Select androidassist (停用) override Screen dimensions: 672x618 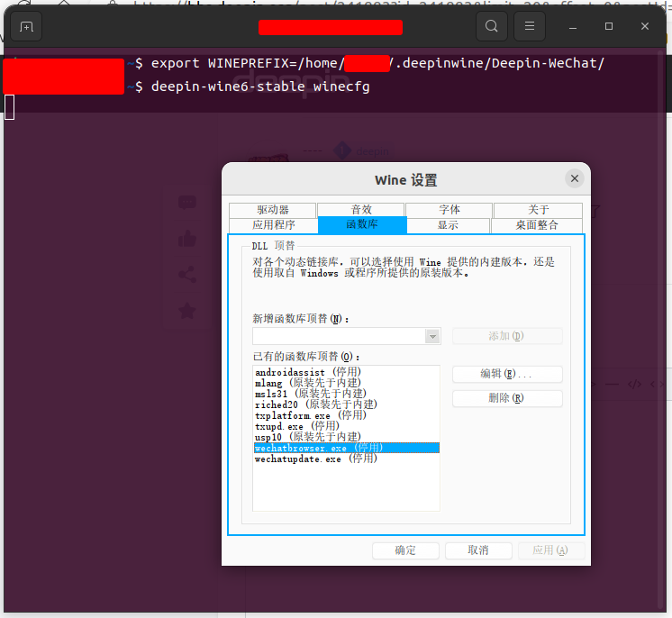coord(346,372)
